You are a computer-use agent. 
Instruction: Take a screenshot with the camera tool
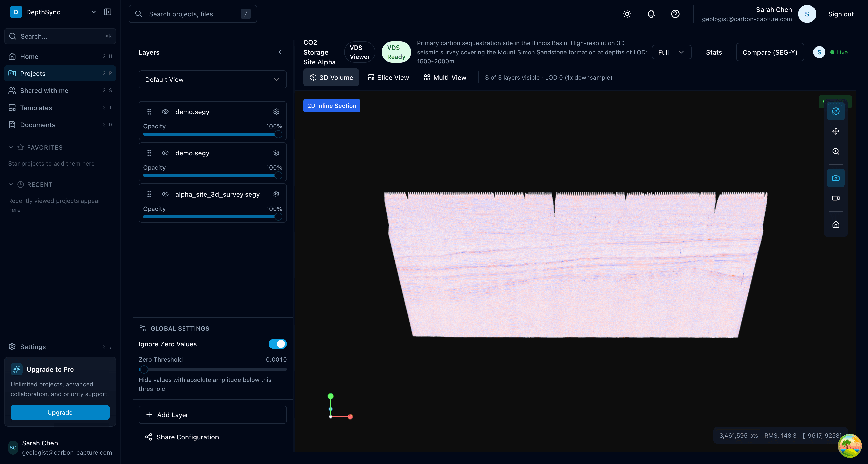point(836,178)
